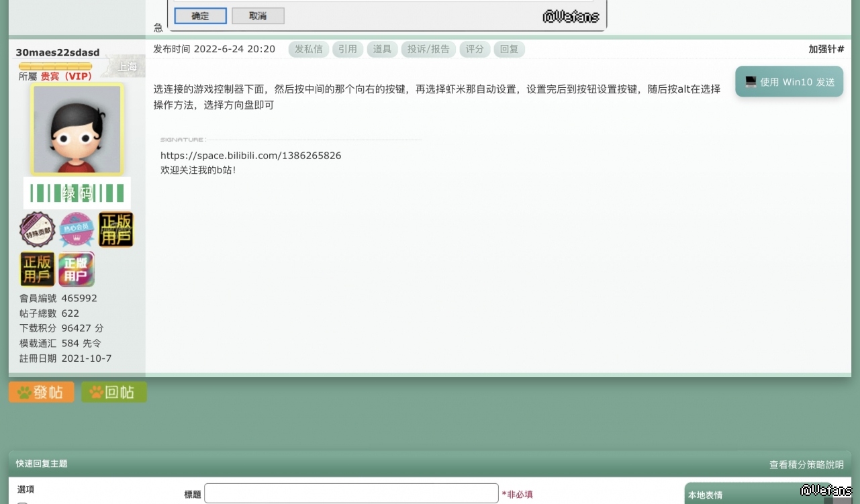This screenshot has width=860, height=504.
Task: Open the 30maes22sdasd user profile link
Action: [x=58, y=52]
